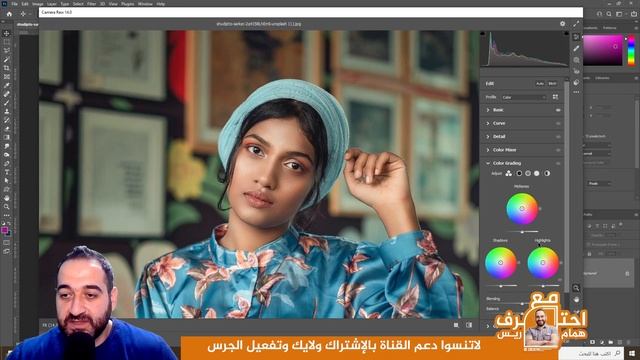Open the Profile dropdown

click(524, 97)
